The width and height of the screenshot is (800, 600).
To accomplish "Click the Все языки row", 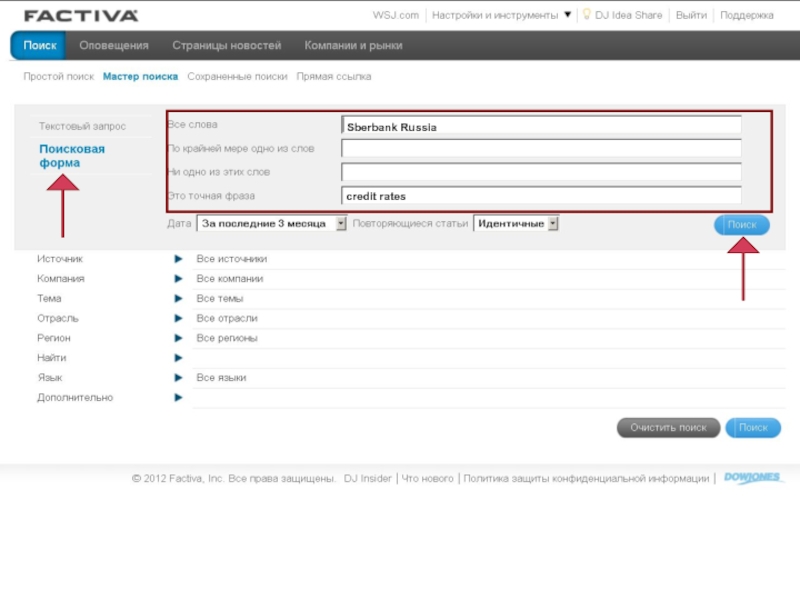I will tap(489, 378).
